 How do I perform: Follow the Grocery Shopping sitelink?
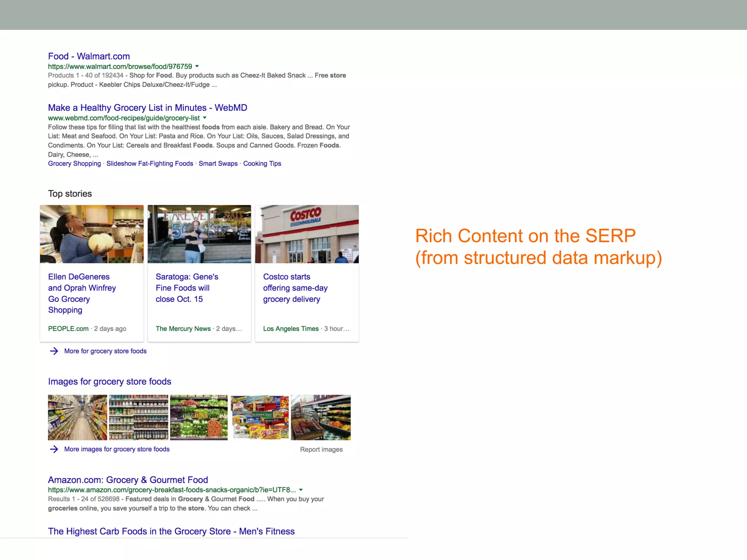[x=74, y=164]
